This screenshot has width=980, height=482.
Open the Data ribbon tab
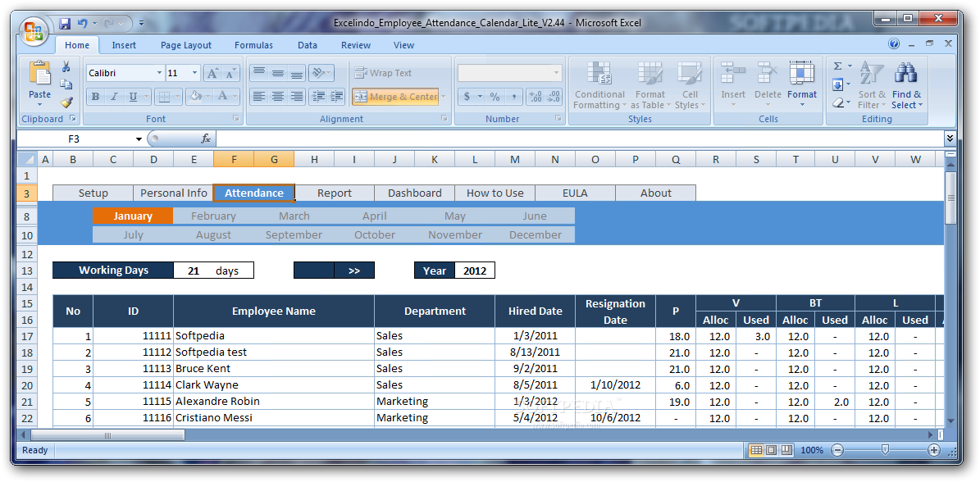click(307, 45)
